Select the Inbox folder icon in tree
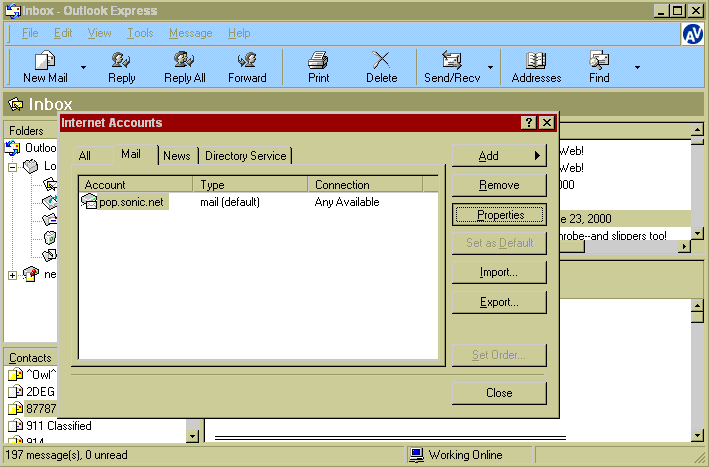Viewport: 709px width, 467px height. 50,184
